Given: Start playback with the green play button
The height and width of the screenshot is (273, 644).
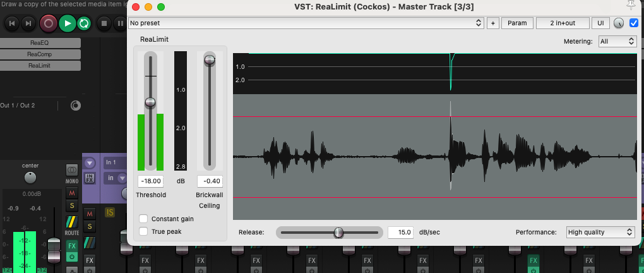Looking at the screenshot, I should (x=68, y=23).
